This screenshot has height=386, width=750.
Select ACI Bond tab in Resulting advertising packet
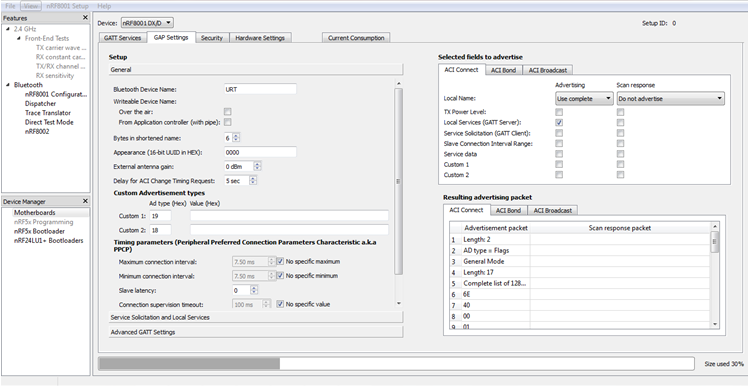point(508,210)
